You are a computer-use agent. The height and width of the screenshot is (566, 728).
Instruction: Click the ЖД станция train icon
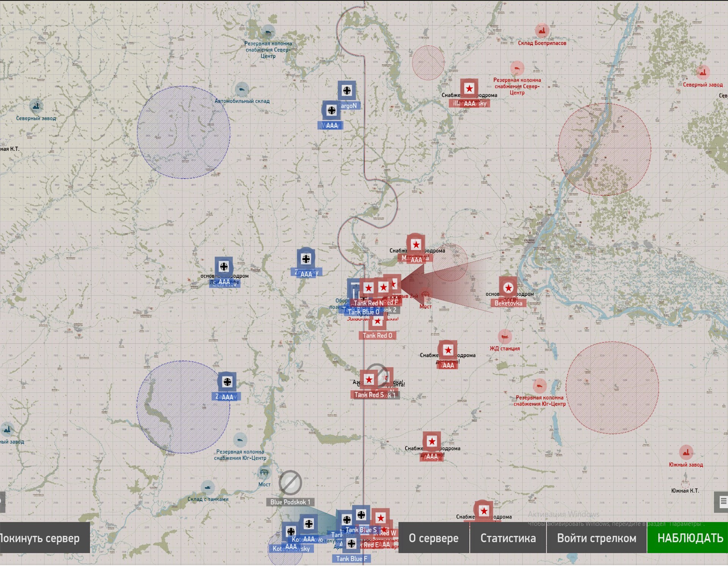504,336
